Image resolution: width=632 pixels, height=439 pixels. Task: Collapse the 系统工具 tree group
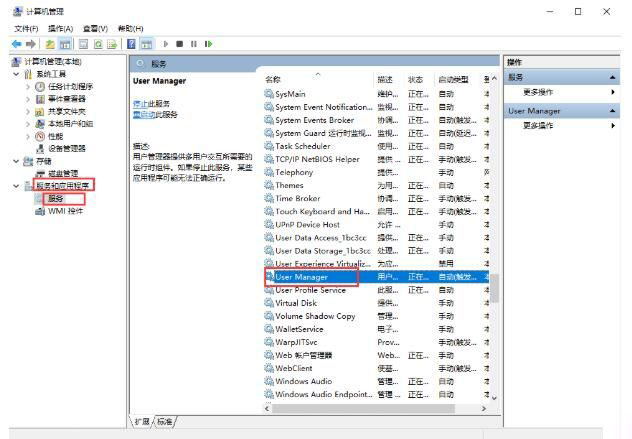pos(16,74)
